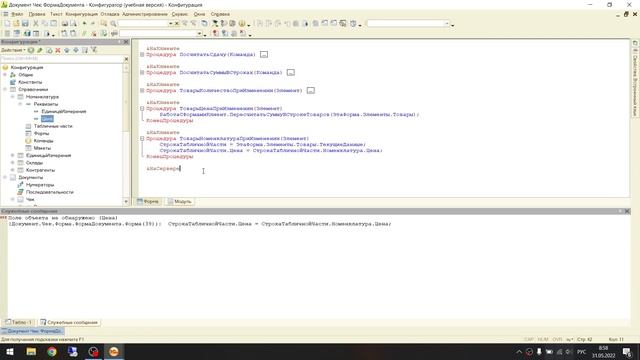640x360 pixels.
Task: Switch to the Модуль tab
Action: pos(180,202)
